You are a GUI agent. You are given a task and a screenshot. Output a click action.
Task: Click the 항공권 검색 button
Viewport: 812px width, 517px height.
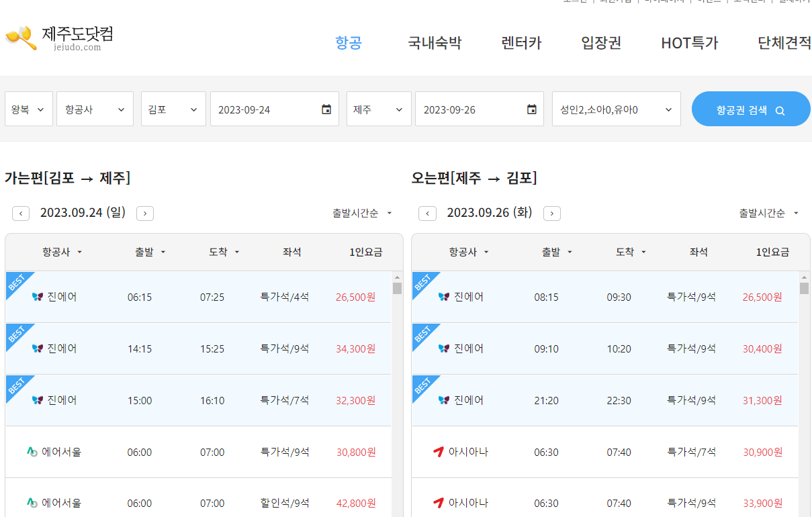(751, 109)
